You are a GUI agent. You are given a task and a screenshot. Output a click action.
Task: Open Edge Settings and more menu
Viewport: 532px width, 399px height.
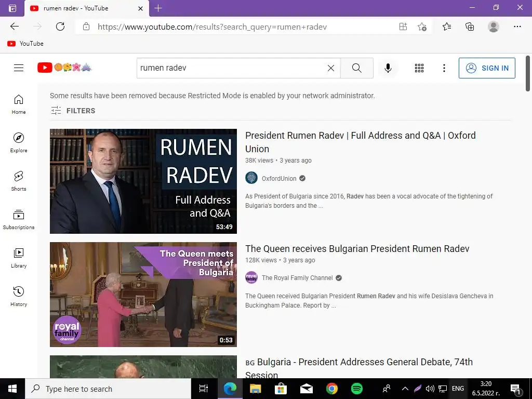[517, 26]
